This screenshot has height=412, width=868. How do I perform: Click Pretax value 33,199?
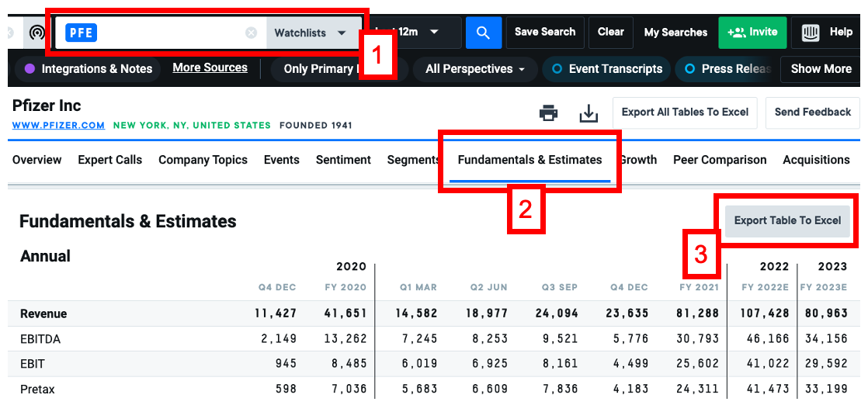click(827, 389)
